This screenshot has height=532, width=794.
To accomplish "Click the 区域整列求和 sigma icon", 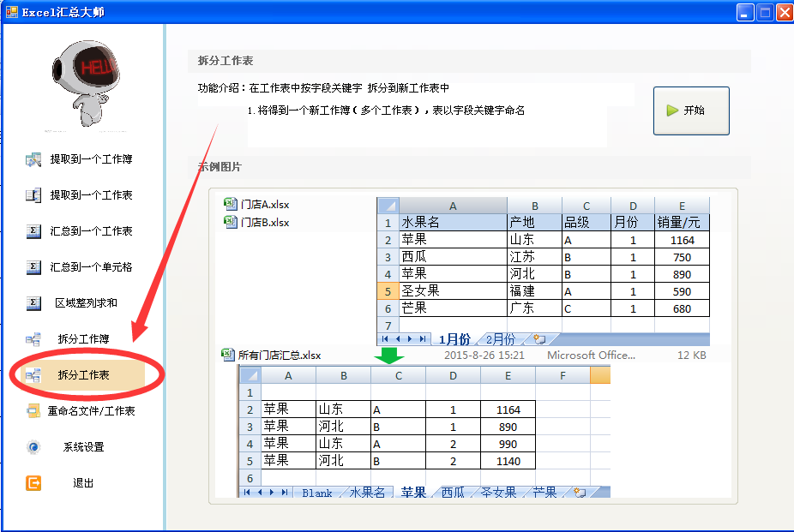I will [33, 303].
